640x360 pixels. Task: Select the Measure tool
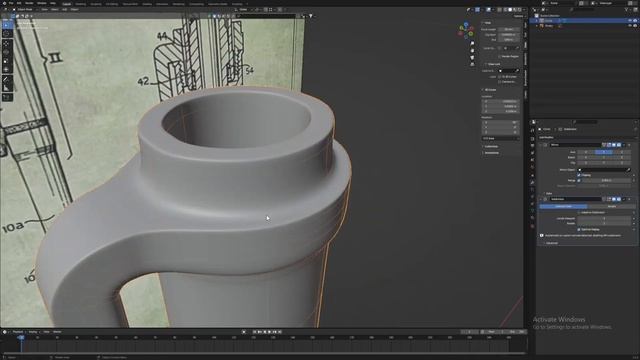point(7,88)
